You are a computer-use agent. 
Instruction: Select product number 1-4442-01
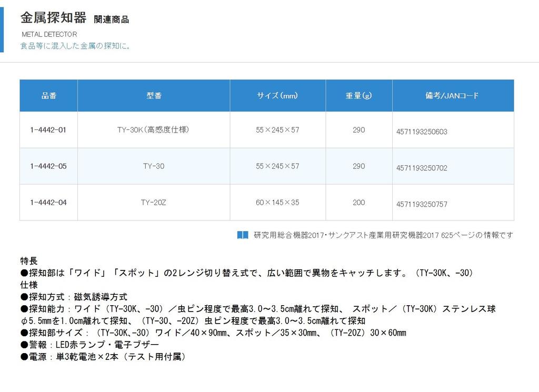[x=48, y=130]
